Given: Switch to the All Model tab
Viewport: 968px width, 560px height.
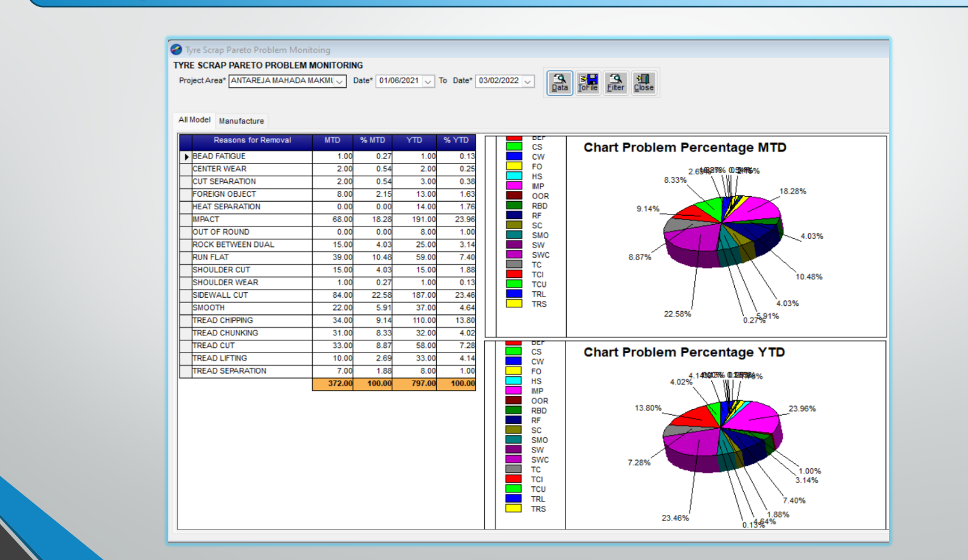Looking at the screenshot, I should point(194,120).
